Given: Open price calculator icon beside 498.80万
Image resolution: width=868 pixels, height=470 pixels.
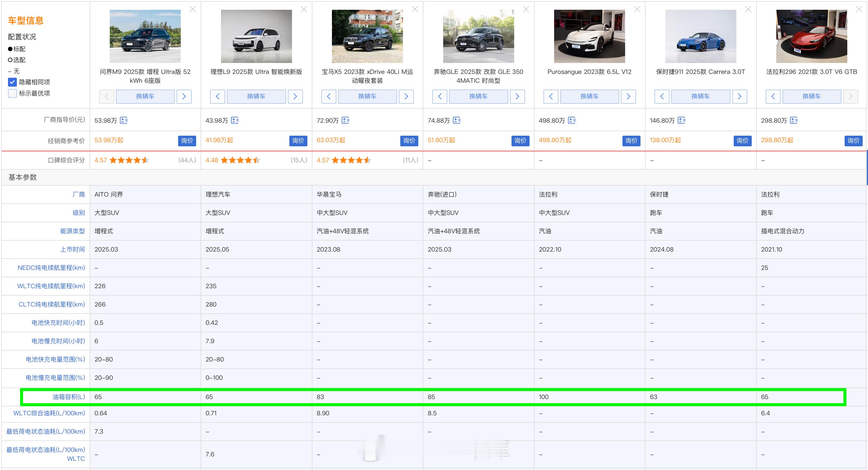Looking at the screenshot, I should click(572, 120).
